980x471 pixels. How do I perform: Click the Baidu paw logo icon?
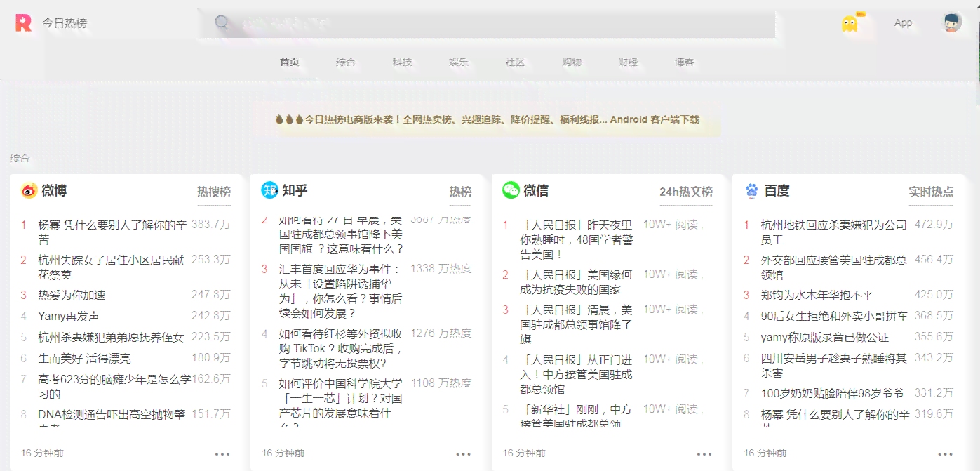[752, 190]
